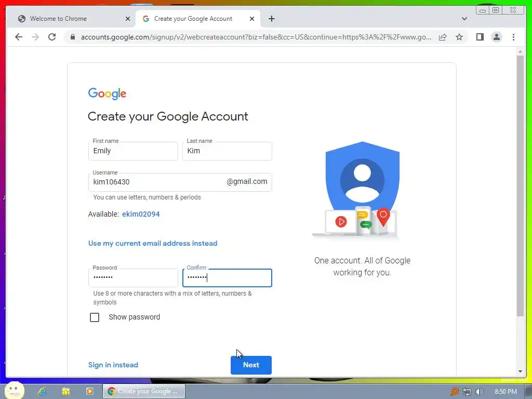
Task: Click Use my current email address instead
Action: tap(153, 243)
